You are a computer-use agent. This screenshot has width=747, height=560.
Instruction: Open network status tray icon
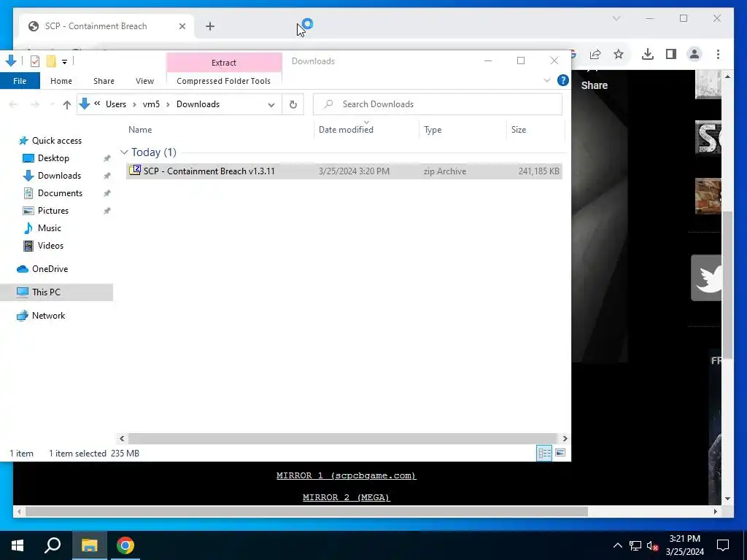coord(635,545)
